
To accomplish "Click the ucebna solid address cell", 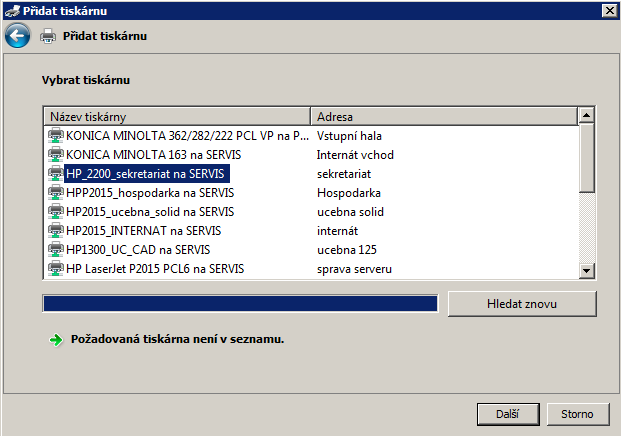I will coord(350,212).
